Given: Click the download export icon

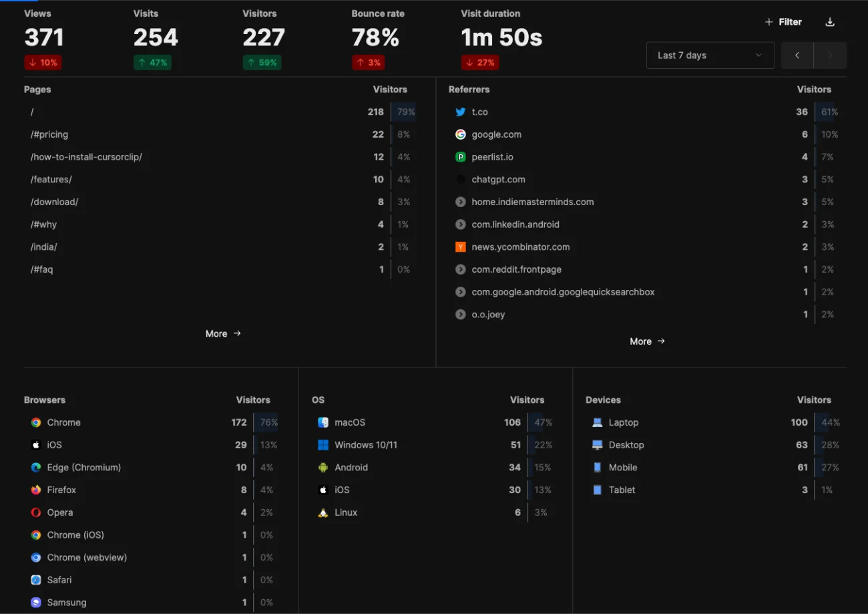Looking at the screenshot, I should pos(830,22).
